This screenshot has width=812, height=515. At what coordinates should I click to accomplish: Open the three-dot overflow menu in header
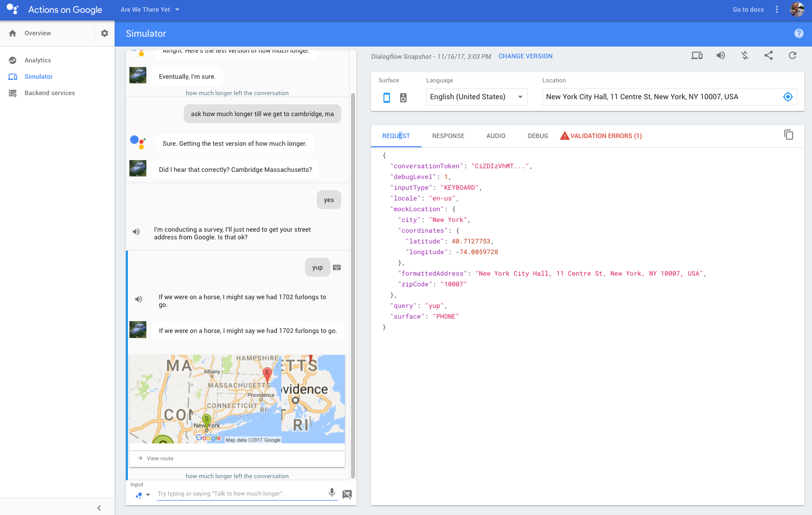[x=777, y=10]
